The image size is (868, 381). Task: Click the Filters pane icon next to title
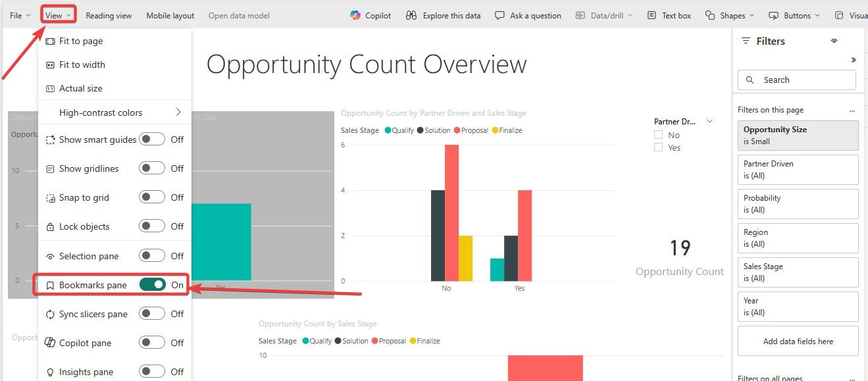click(x=746, y=41)
